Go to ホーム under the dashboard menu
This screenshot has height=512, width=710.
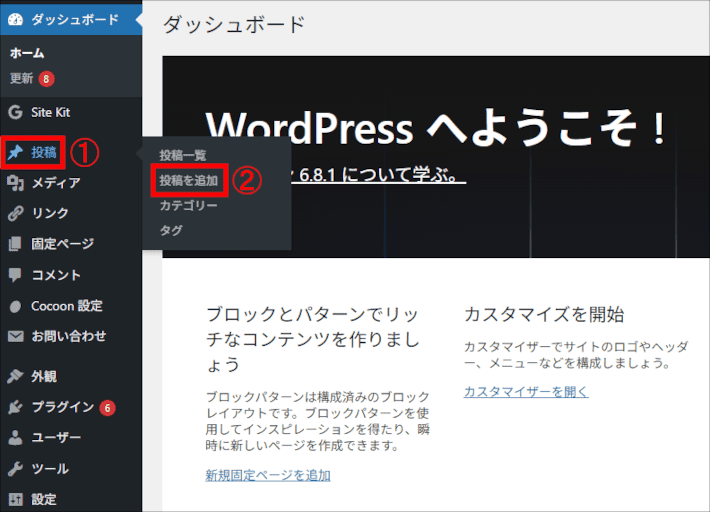pyautogui.click(x=27, y=53)
